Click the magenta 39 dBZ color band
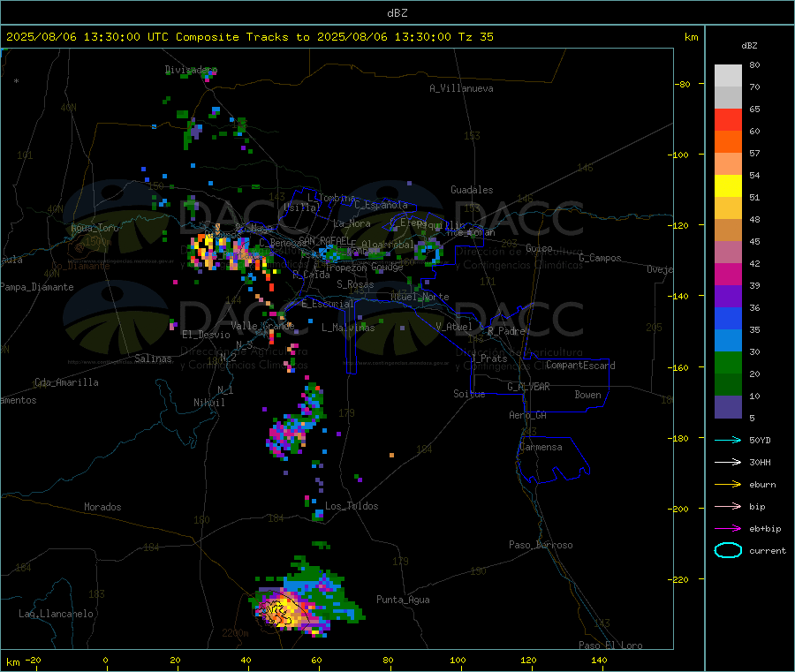795x672 pixels. pos(728,274)
